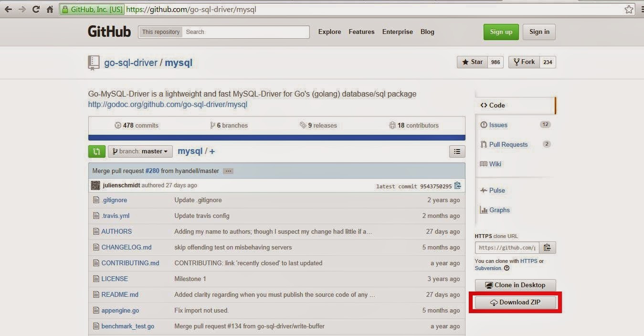Viewport: 644px width, 336px height.
Task: Open pull request #280 link
Action: (x=152, y=171)
